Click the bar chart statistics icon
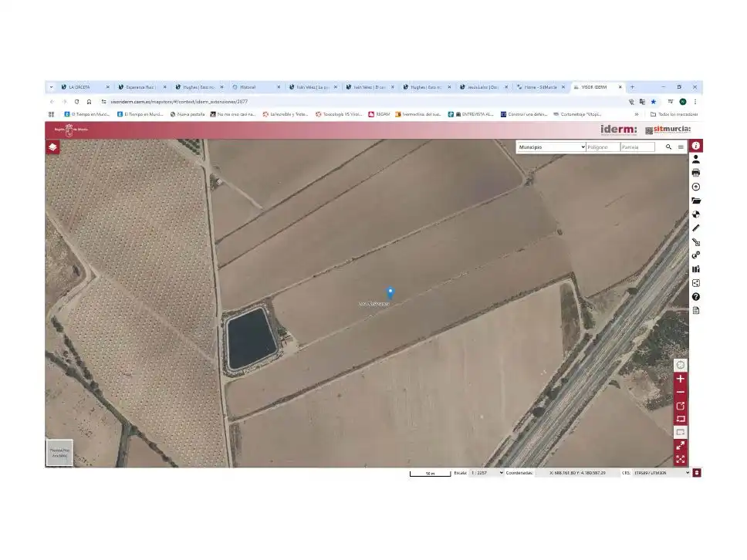 tap(695, 269)
